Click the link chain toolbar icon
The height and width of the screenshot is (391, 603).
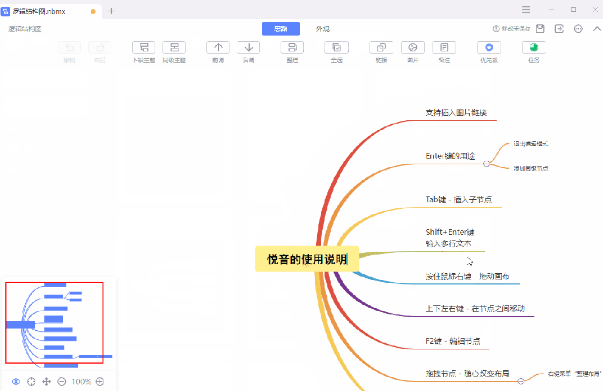click(381, 48)
